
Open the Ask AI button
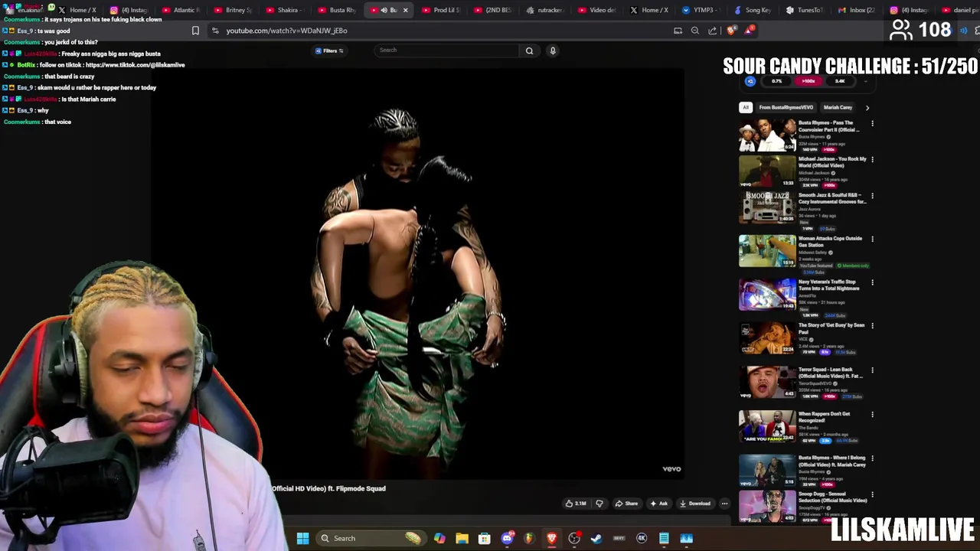click(658, 504)
